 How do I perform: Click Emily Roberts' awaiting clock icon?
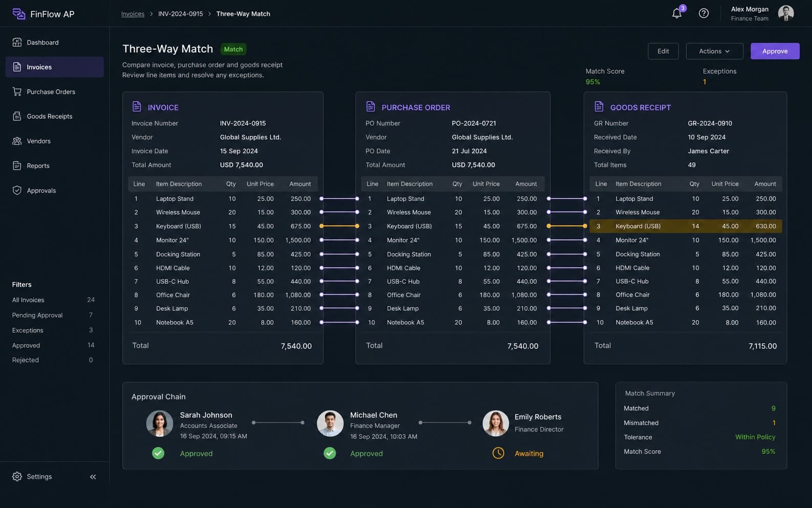coord(498,453)
